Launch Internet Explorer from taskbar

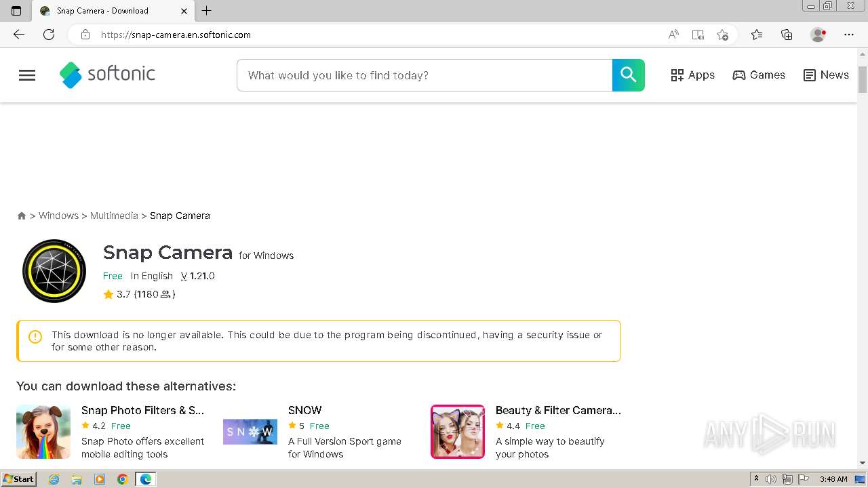pyautogui.click(x=54, y=479)
